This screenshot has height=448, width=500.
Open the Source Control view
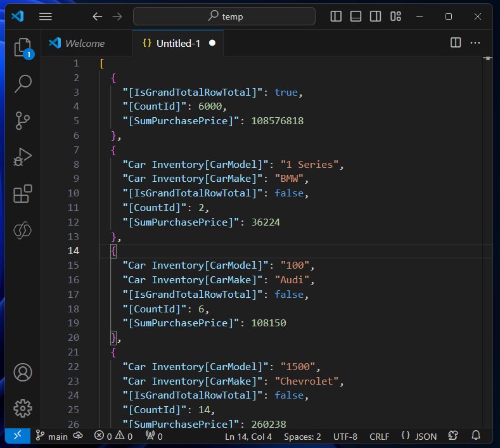tap(23, 120)
